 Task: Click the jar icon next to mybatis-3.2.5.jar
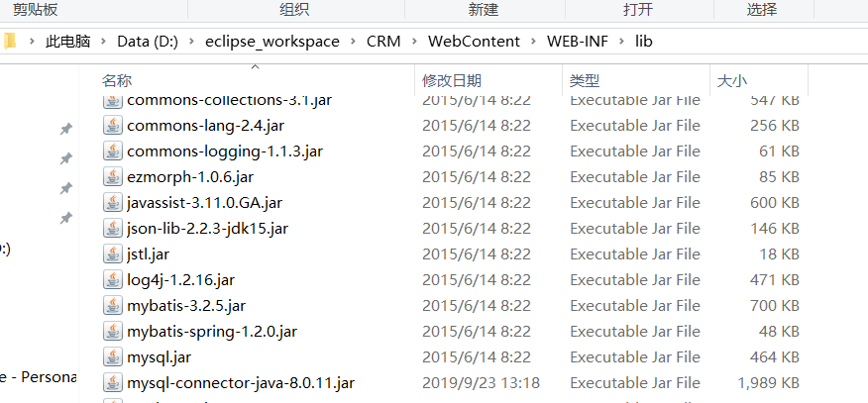click(x=113, y=306)
